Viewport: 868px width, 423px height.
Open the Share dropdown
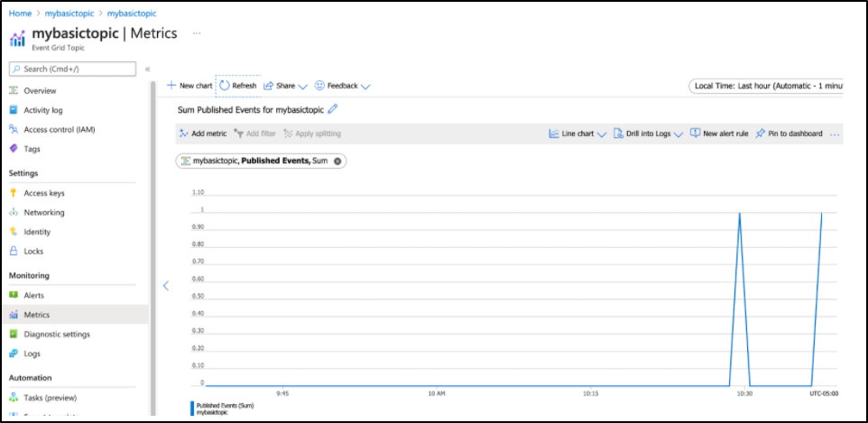[x=285, y=86]
